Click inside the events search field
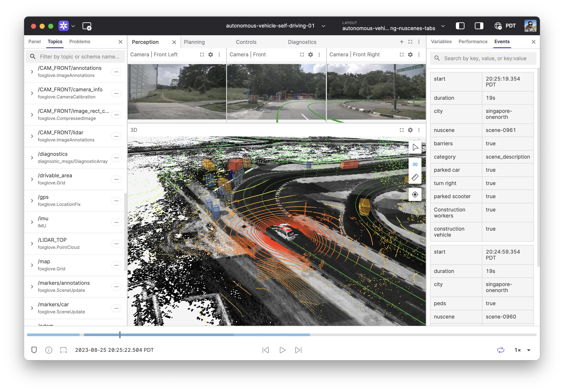The width and height of the screenshot is (564, 392). tap(485, 58)
